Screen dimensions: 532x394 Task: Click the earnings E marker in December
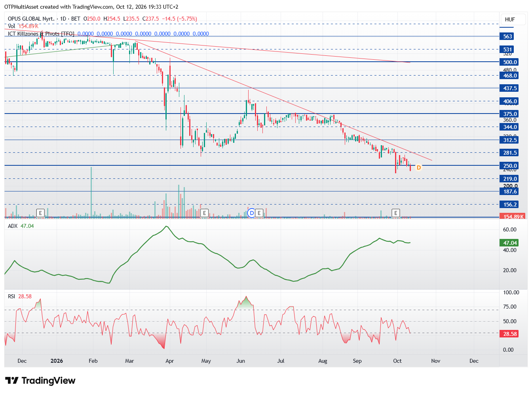(x=40, y=213)
